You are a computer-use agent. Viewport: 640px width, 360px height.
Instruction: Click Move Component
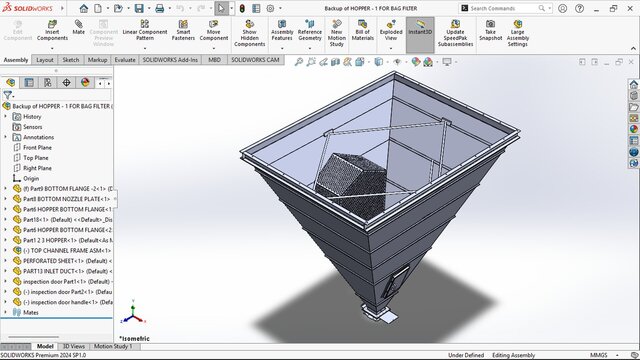point(213,31)
